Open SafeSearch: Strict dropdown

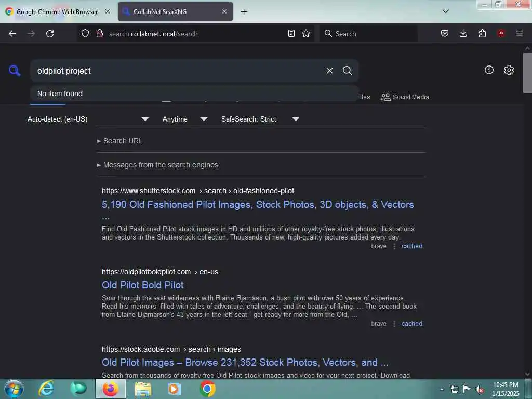(260, 119)
